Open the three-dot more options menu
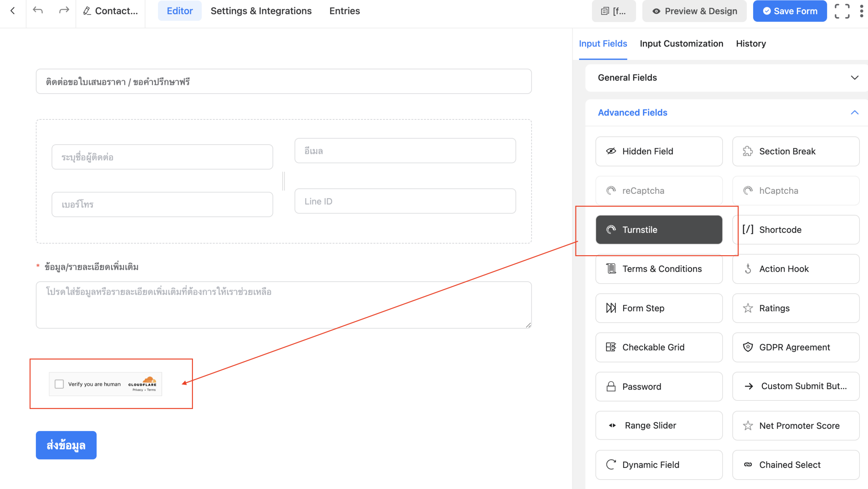The width and height of the screenshot is (868, 489). point(862,11)
